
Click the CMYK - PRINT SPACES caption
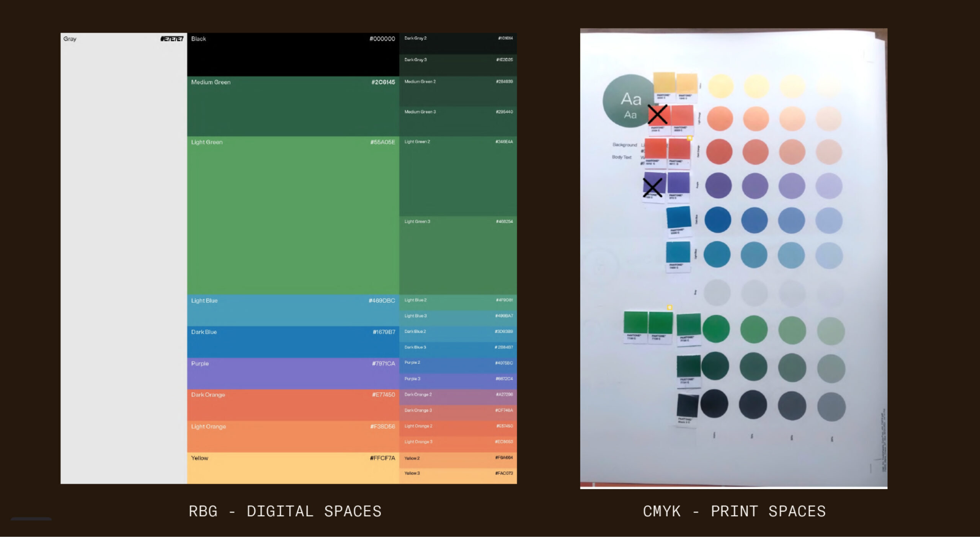[x=734, y=511]
